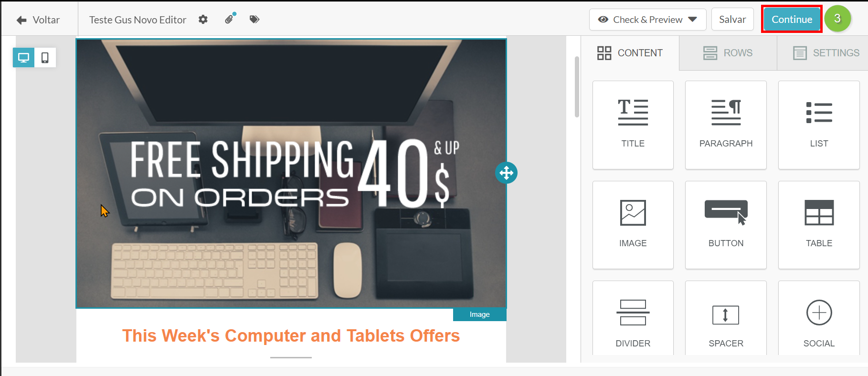The width and height of the screenshot is (868, 376).
Task: Select the Button content block
Action: 726,225
